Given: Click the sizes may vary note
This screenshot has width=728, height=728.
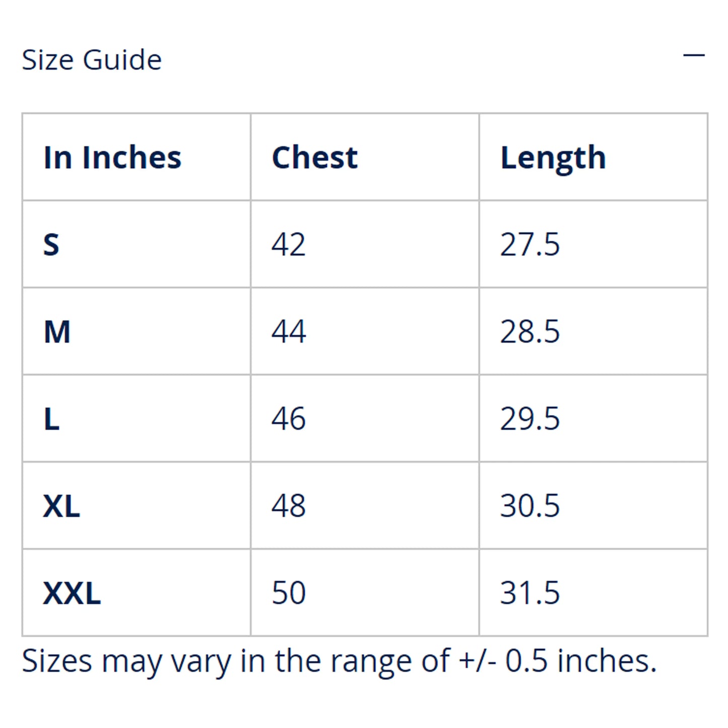Looking at the screenshot, I should [339, 660].
